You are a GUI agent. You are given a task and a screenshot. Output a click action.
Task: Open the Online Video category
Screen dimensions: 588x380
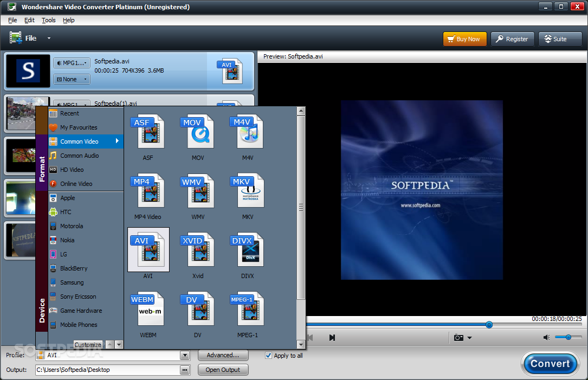[x=86, y=184]
